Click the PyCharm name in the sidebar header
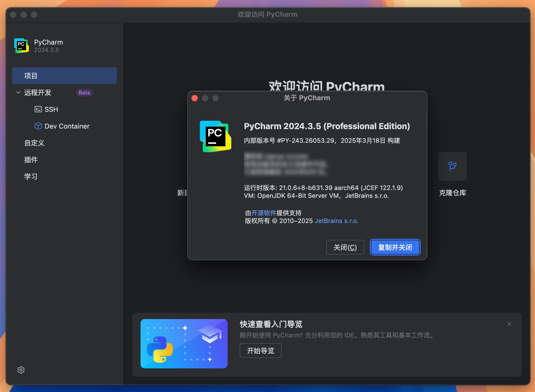The height and width of the screenshot is (392, 535). click(49, 42)
